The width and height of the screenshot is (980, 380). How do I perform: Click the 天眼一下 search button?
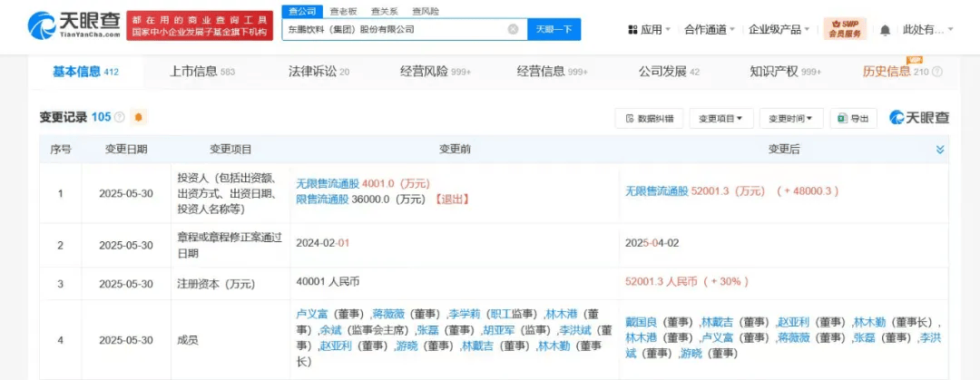click(x=554, y=29)
